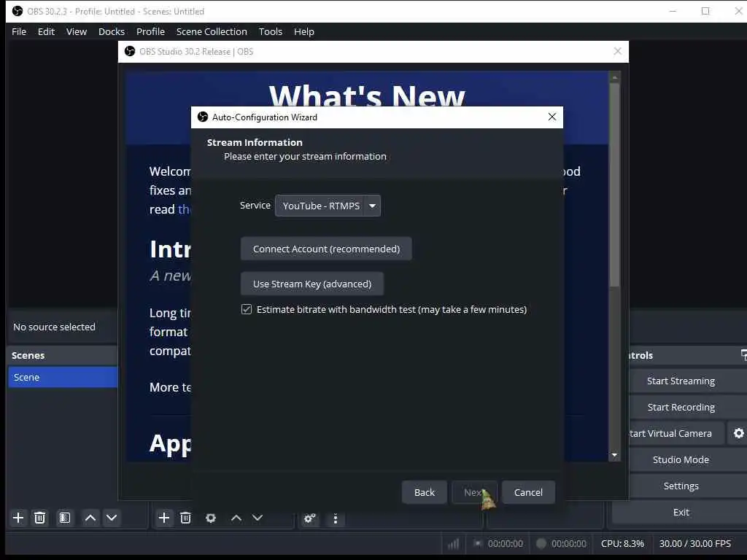Viewport: 747px width, 560px height.
Task: Open the Edit menu
Action: pyautogui.click(x=46, y=31)
